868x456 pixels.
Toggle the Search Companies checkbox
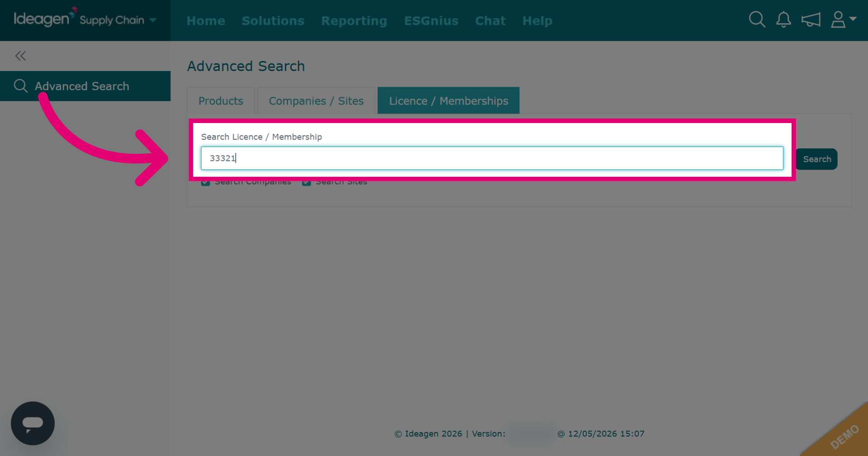tap(206, 182)
